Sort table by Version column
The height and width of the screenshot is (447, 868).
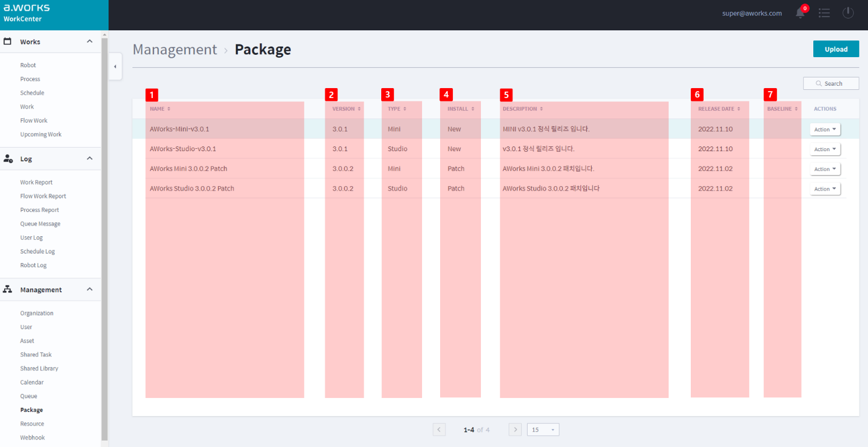point(346,109)
